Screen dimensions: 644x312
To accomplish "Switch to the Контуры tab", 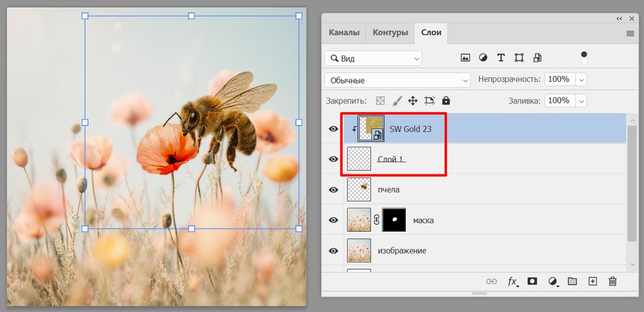I will [x=390, y=33].
